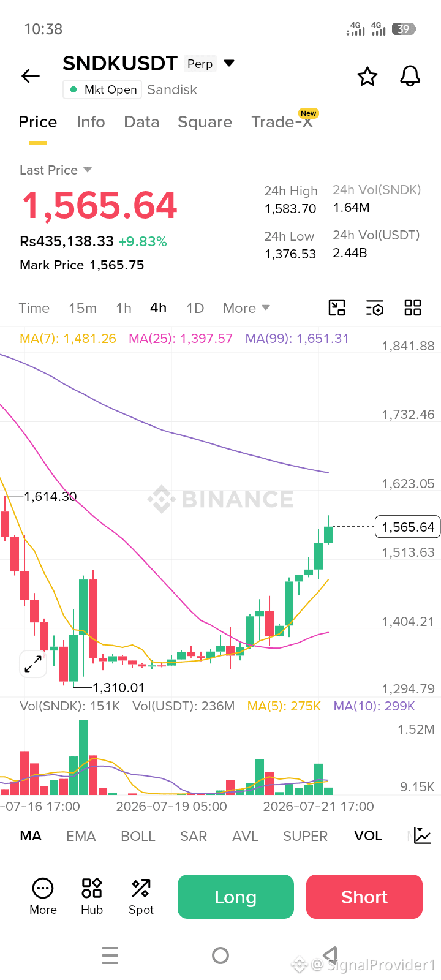Open price alerts via bell icon
Screen dimensions: 441x980
click(x=410, y=76)
